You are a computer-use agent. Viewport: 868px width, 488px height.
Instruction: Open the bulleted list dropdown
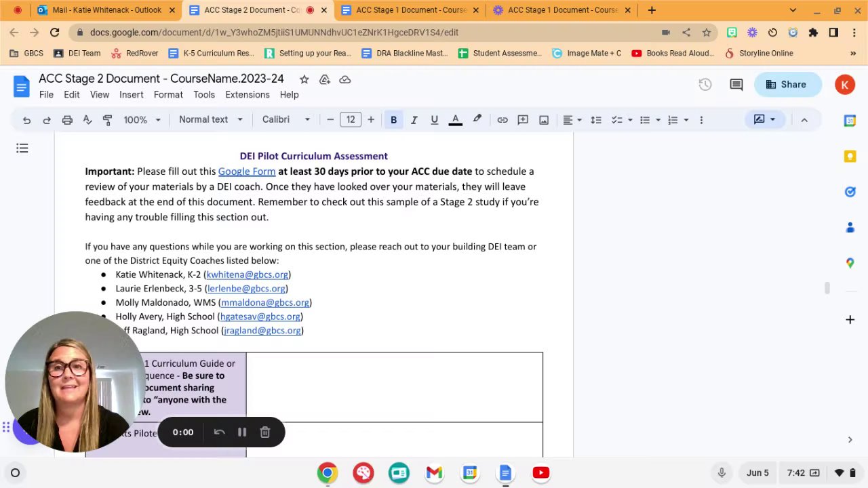[650, 120]
